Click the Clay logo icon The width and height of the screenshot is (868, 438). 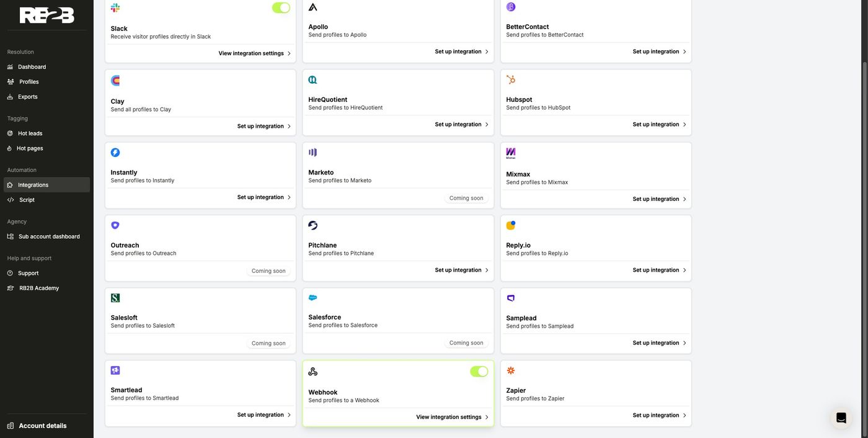coord(115,81)
